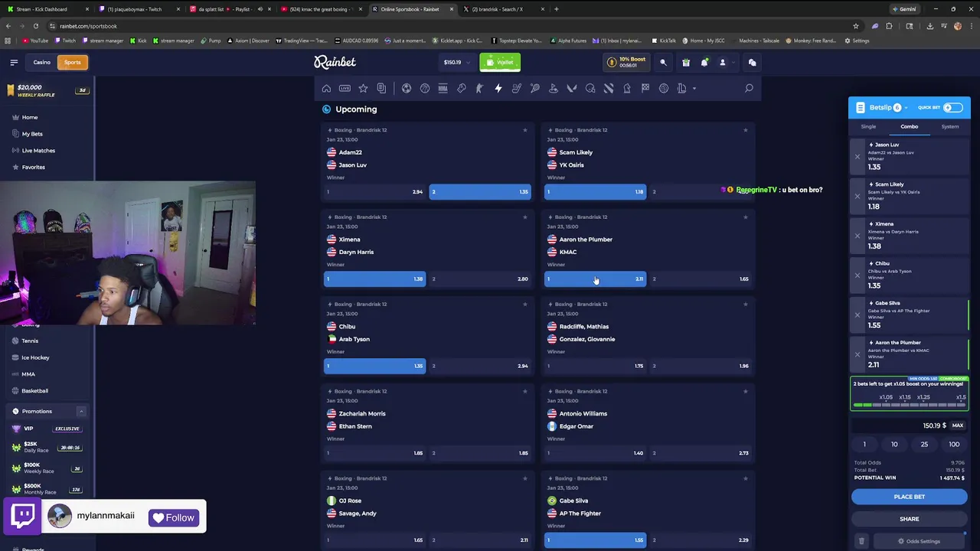Select the golf flag sport icon
Image resolution: width=980 pixels, height=551 pixels.
(x=554, y=89)
